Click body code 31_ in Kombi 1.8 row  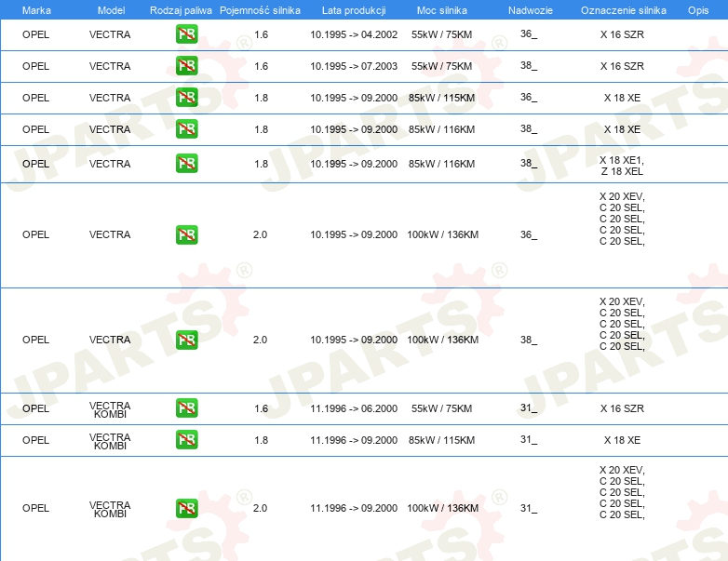(x=529, y=439)
